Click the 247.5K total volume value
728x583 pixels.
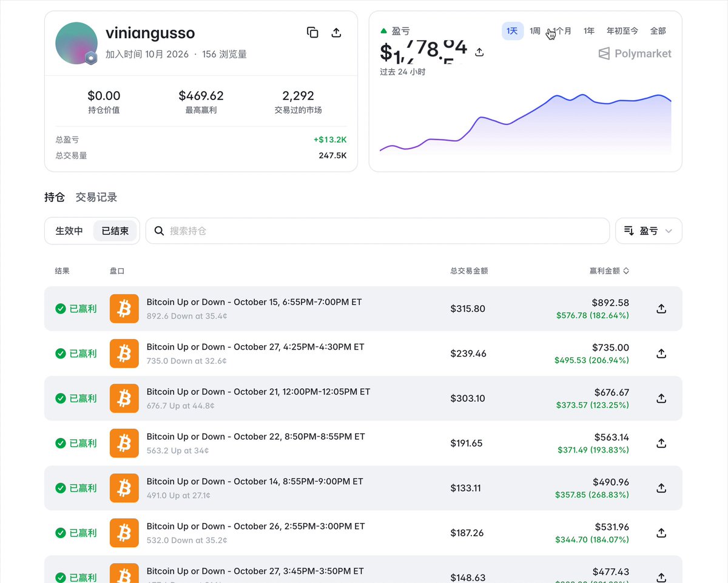(332, 155)
